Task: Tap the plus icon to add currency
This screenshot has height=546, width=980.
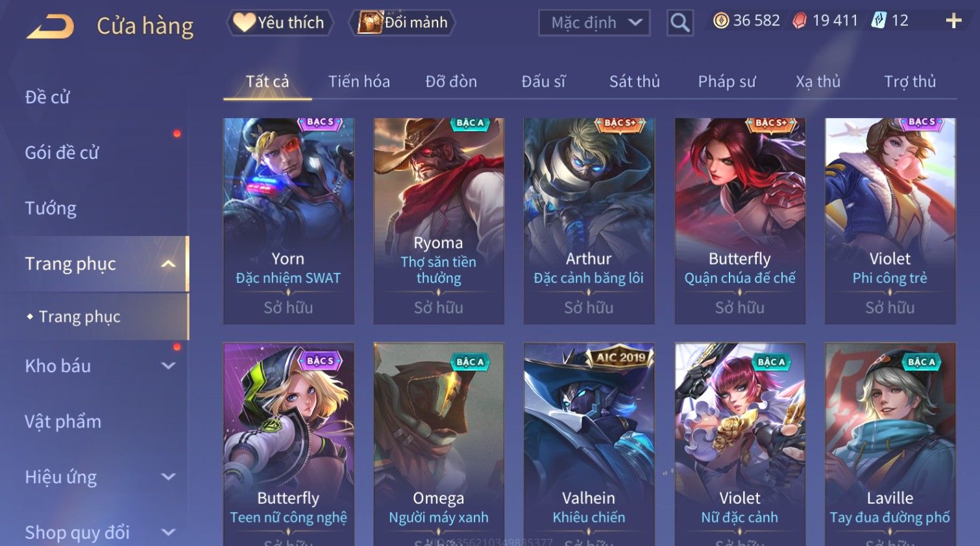Action: pos(953,21)
